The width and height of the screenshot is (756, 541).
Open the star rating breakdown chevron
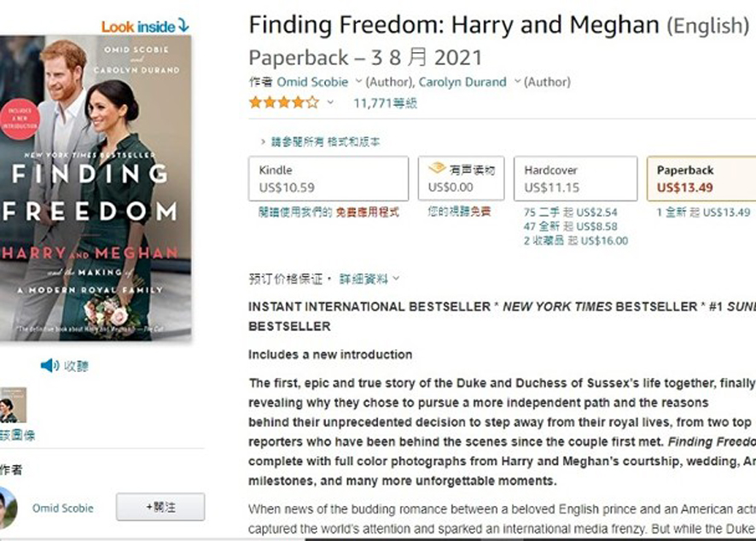(330, 102)
